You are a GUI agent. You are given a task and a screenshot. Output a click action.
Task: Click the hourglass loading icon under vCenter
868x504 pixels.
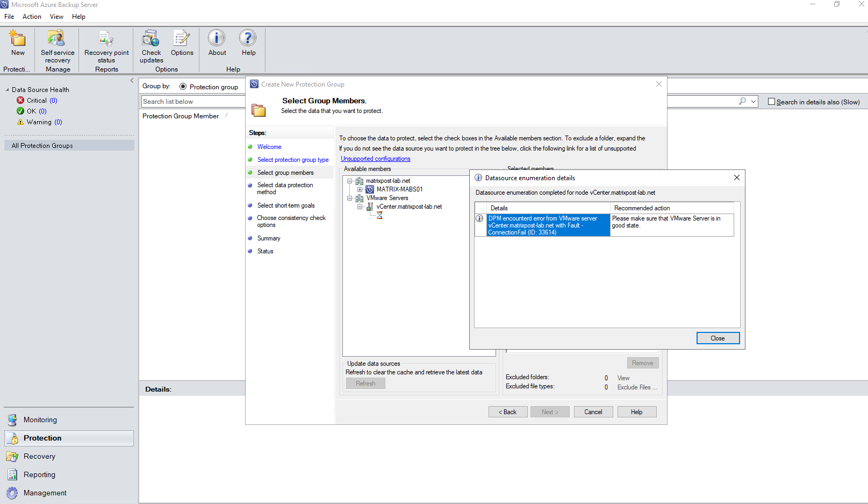point(379,215)
